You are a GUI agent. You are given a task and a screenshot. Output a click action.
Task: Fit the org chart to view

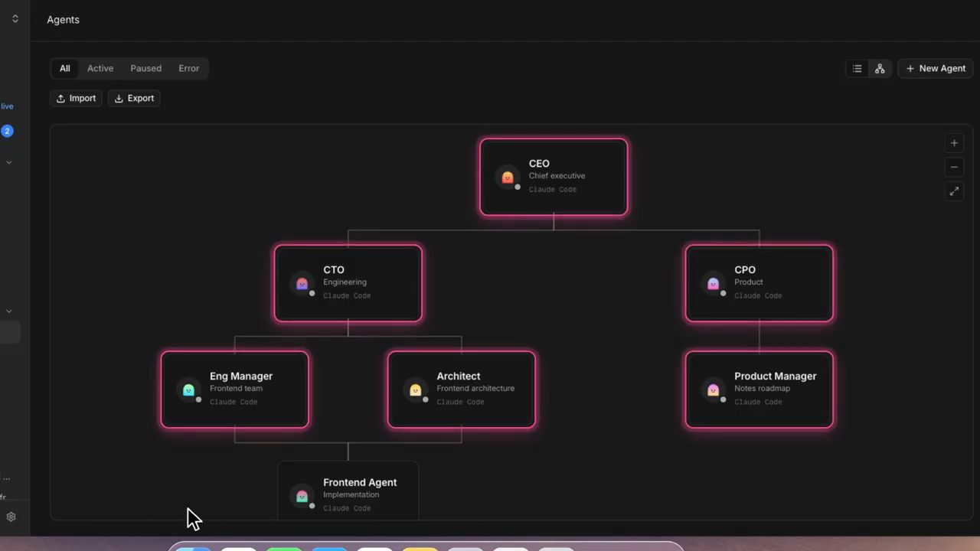(x=954, y=191)
